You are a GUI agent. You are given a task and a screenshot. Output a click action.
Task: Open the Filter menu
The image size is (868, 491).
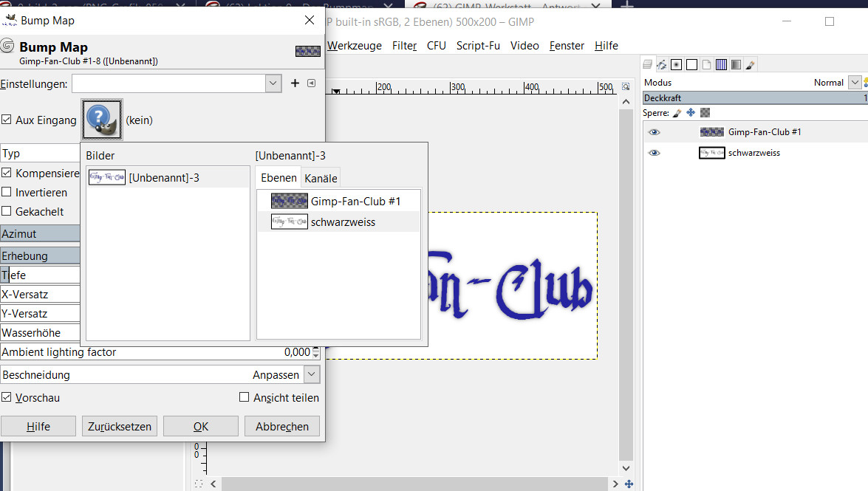404,45
